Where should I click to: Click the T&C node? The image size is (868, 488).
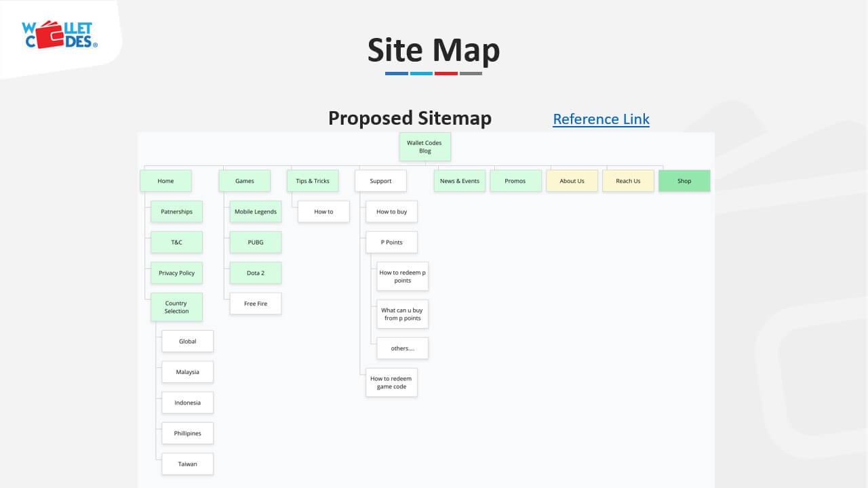[176, 242]
